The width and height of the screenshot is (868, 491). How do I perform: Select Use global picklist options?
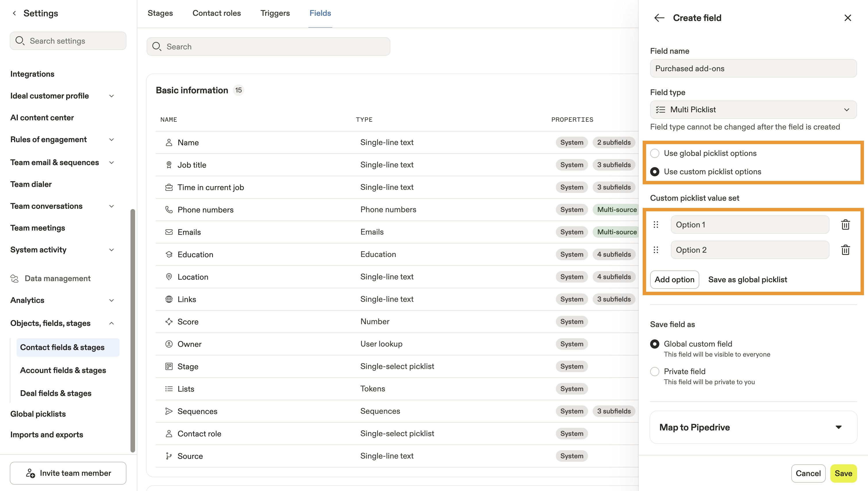click(655, 153)
